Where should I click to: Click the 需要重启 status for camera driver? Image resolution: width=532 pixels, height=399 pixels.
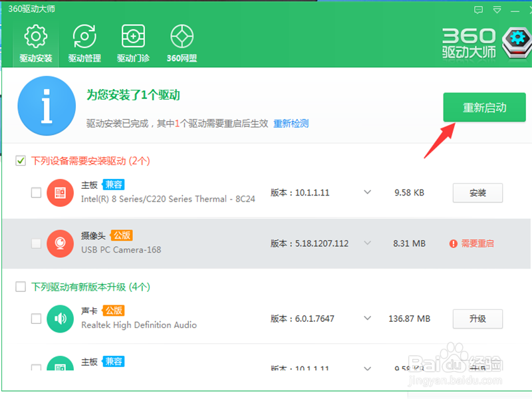click(471, 243)
